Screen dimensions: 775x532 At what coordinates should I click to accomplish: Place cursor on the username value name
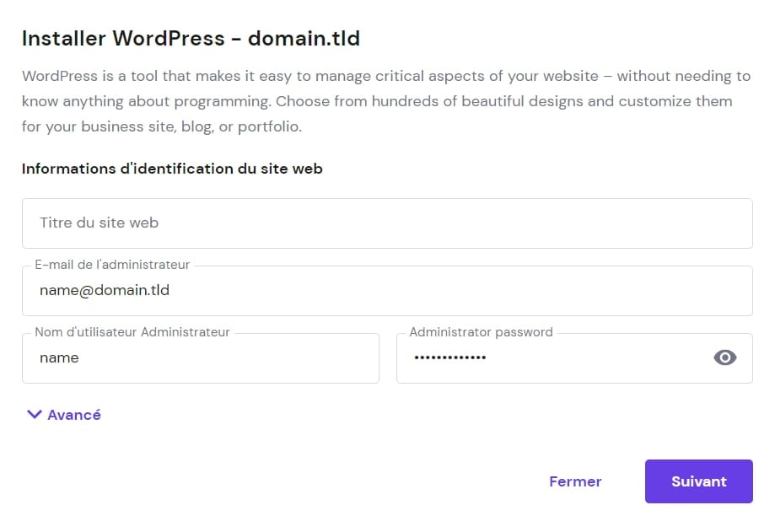[x=59, y=358]
